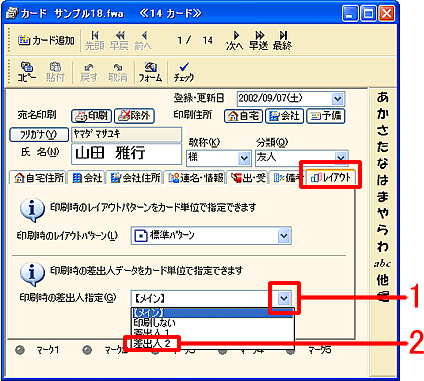
Task: Jump to abc index in side bar
Action: [x=383, y=264]
